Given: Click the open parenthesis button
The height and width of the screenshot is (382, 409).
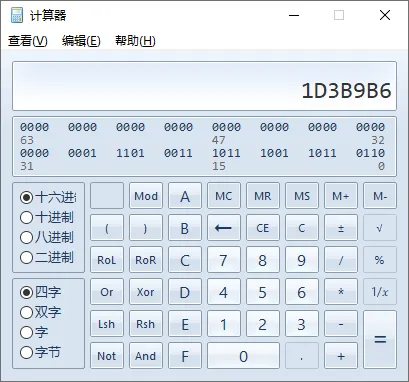Looking at the screenshot, I should coord(107,228).
